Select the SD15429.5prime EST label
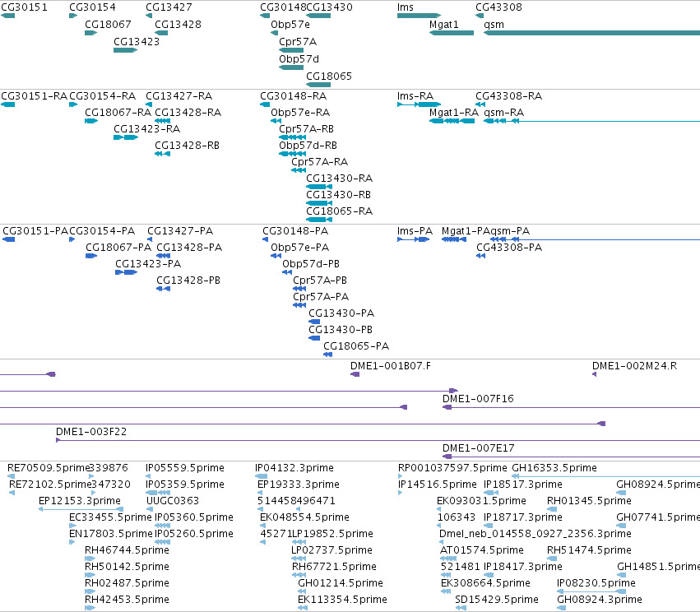 tap(497, 600)
